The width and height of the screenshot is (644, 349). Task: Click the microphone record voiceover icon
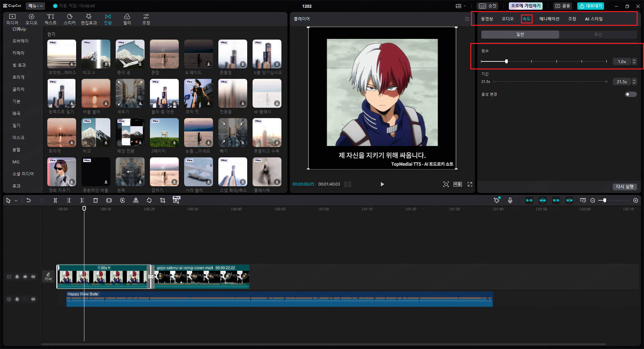point(510,200)
